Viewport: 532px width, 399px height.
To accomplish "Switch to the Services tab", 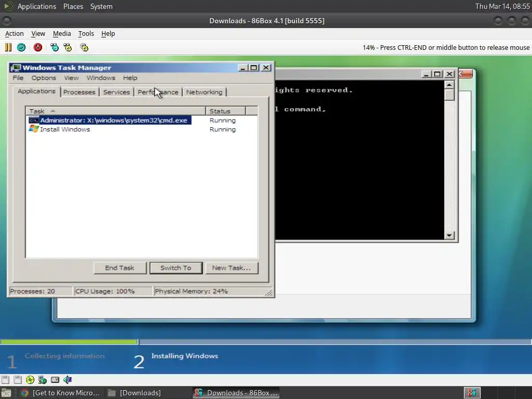I will (116, 92).
